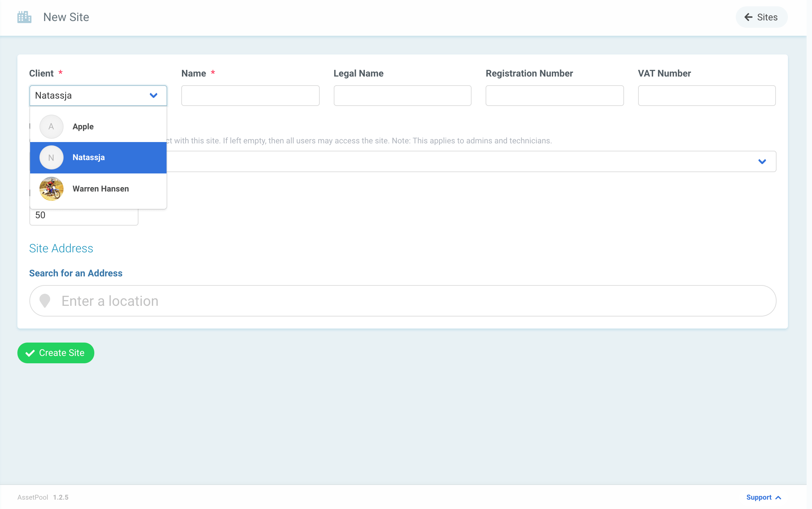Click the back arrow in the Sites button
The width and height of the screenshot is (812, 509).
click(748, 17)
